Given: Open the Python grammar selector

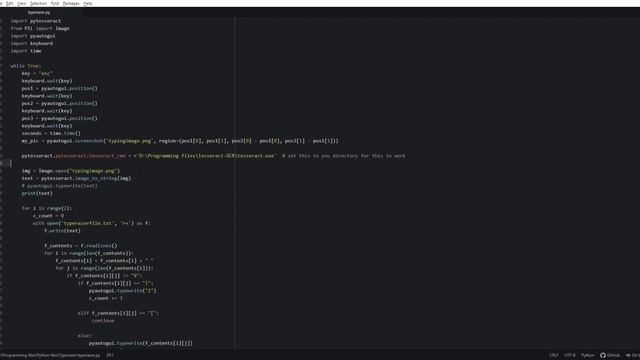Looking at the screenshot, I should coord(588,355).
